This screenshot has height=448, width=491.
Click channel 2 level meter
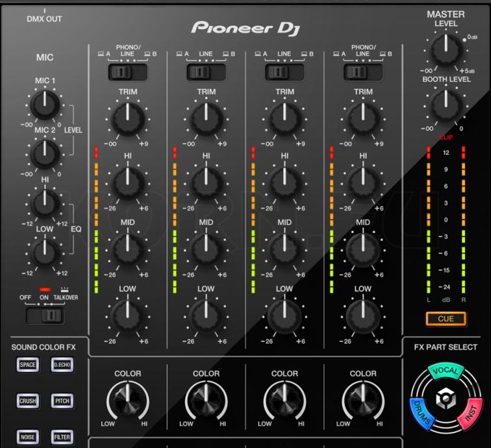[x=175, y=219]
